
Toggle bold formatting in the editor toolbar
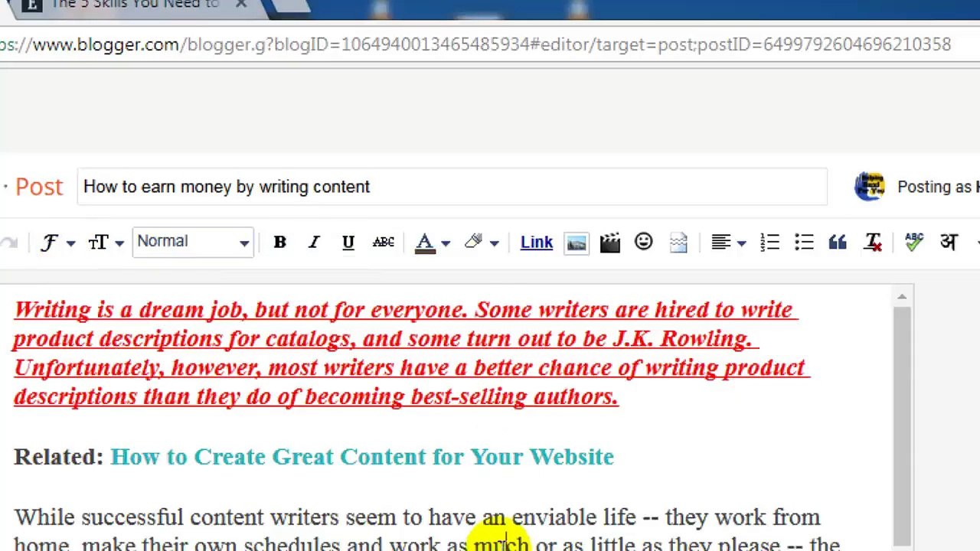tap(280, 243)
